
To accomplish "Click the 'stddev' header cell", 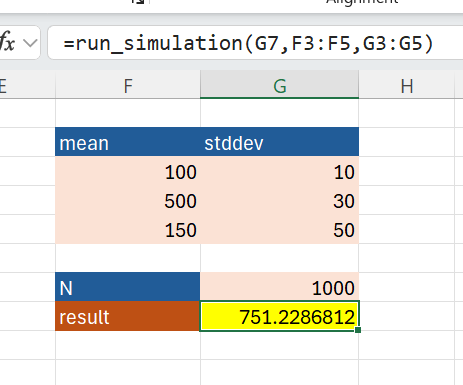I will point(280,142).
